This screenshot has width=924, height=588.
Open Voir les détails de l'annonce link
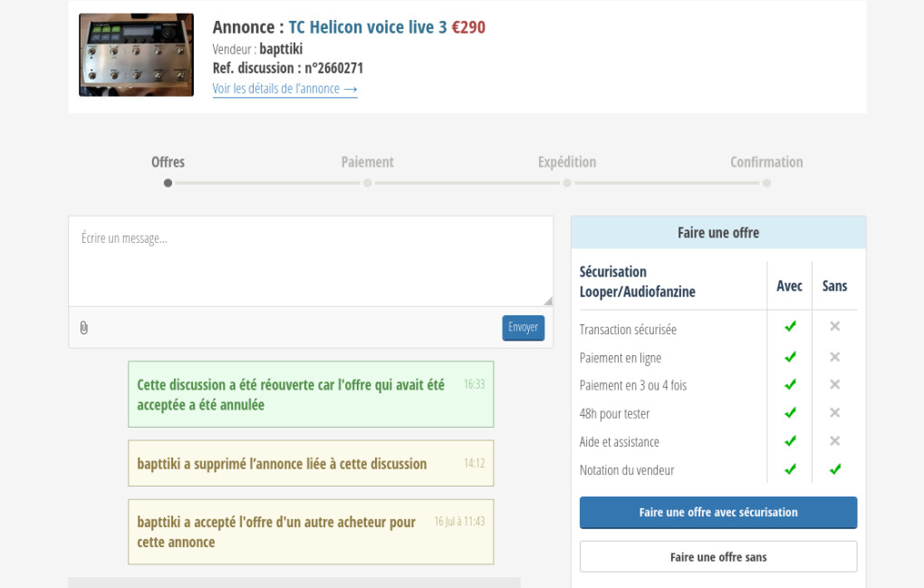pos(284,89)
